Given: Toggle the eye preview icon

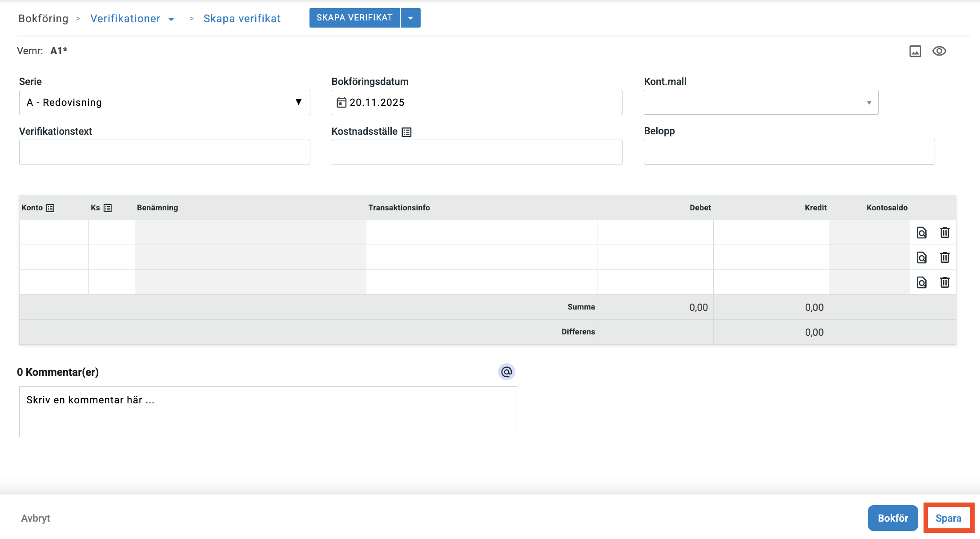Looking at the screenshot, I should click(939, 51).
